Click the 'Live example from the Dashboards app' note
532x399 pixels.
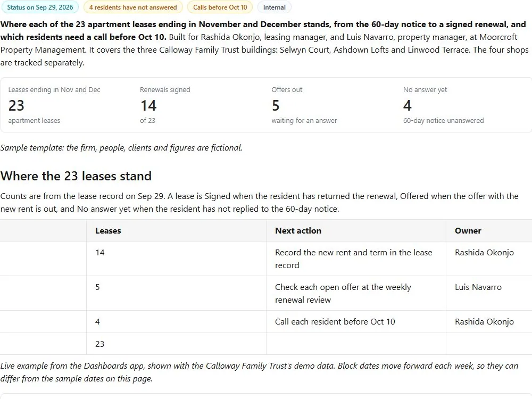point(259,372)
